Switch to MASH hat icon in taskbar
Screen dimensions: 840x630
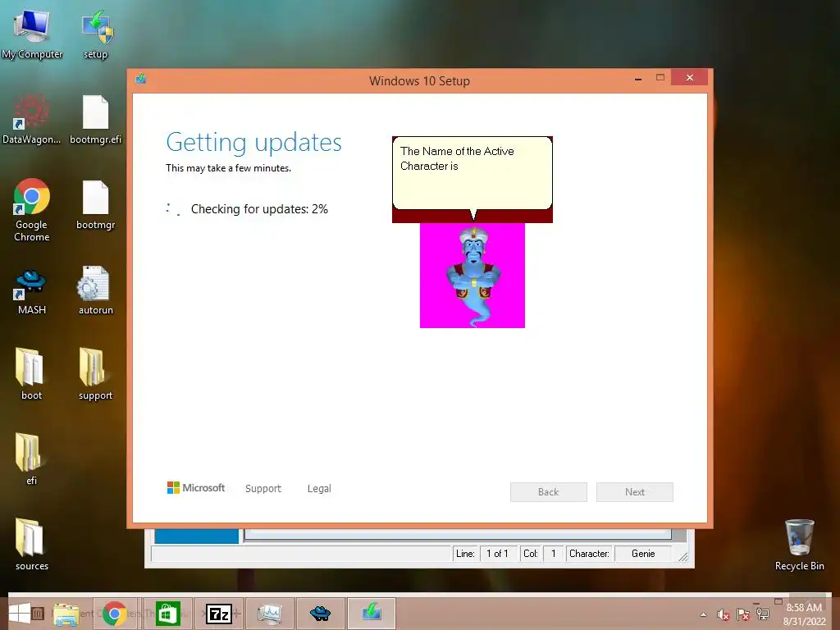pyautogui.click(x=320, y=614)
